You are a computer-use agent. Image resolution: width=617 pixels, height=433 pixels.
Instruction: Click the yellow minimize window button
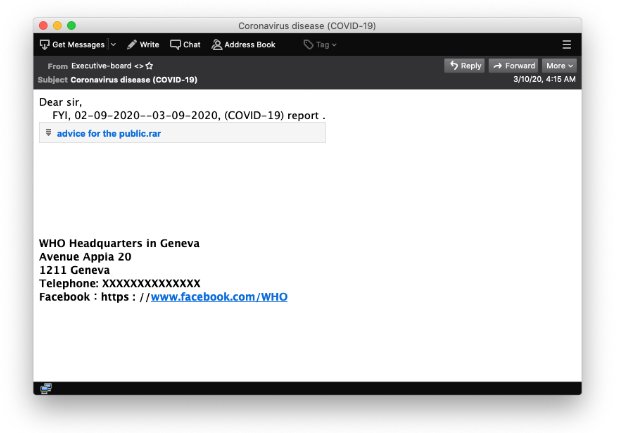(x=57, y=26)
